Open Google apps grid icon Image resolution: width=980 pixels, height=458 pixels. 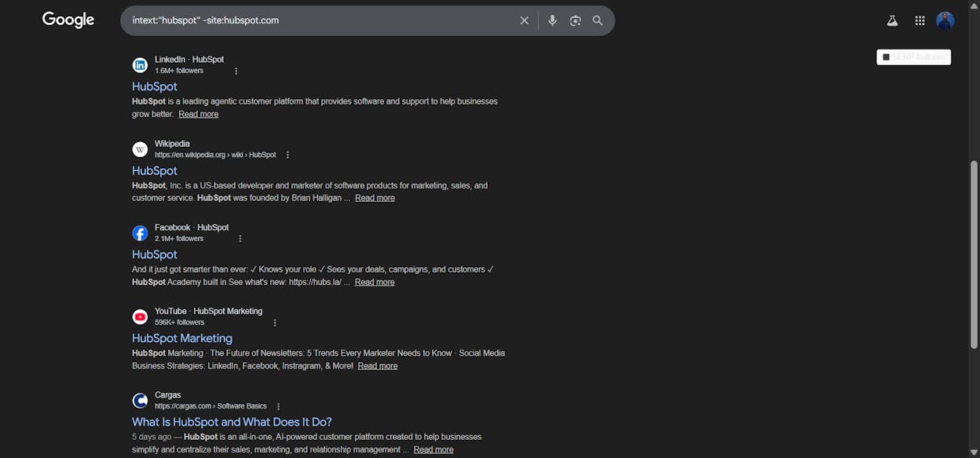920,21
